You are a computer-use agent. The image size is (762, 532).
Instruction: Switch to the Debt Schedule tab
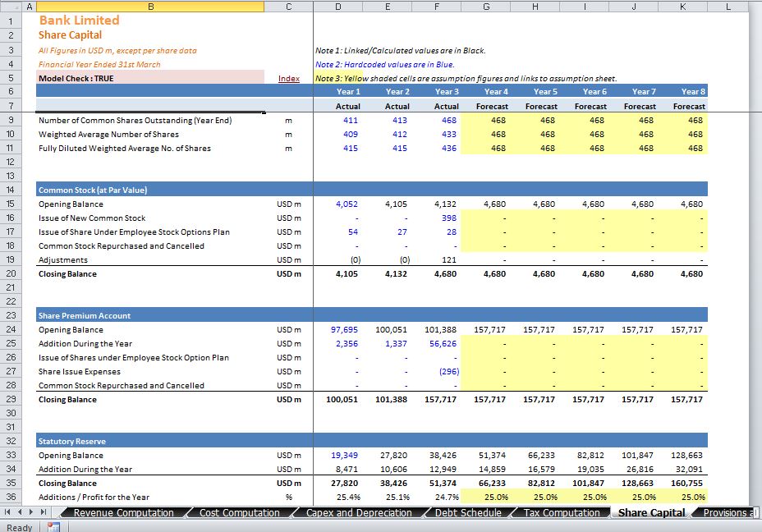(x=468, y=512)
